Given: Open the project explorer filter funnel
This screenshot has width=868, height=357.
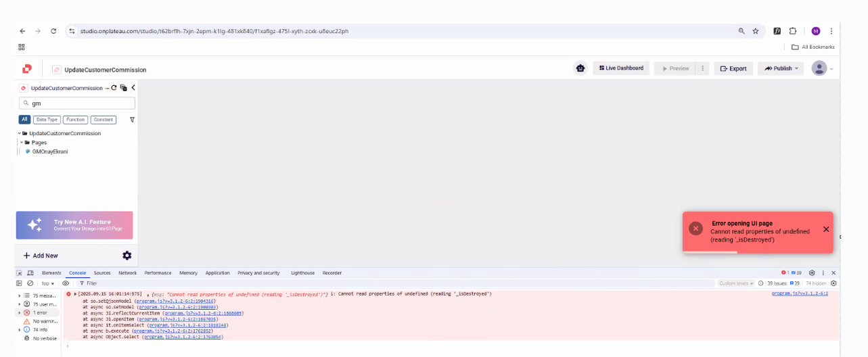Looking at the screenshot, I should (x=132, y=120).
